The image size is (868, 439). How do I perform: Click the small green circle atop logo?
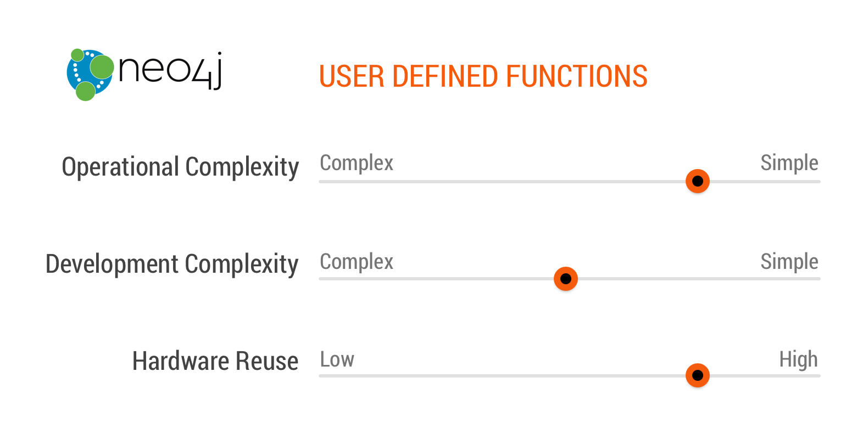click(77, 54)
